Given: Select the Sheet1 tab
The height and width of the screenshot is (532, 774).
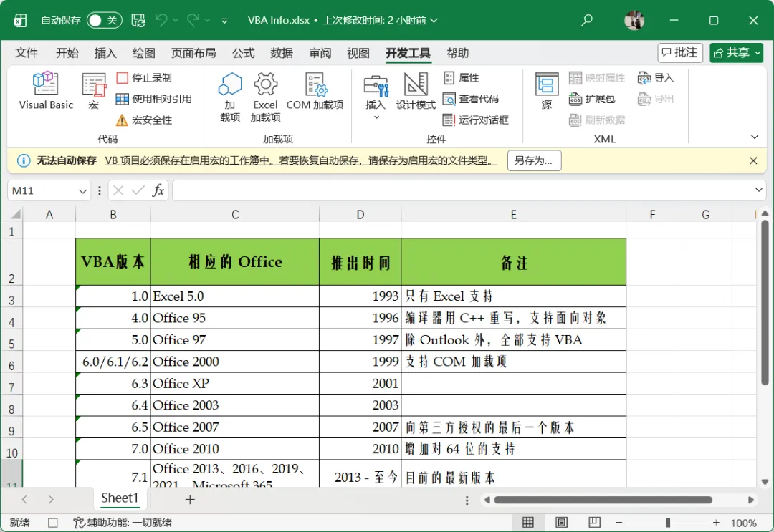Looking at the screenshot, I should tap(120, 498).
